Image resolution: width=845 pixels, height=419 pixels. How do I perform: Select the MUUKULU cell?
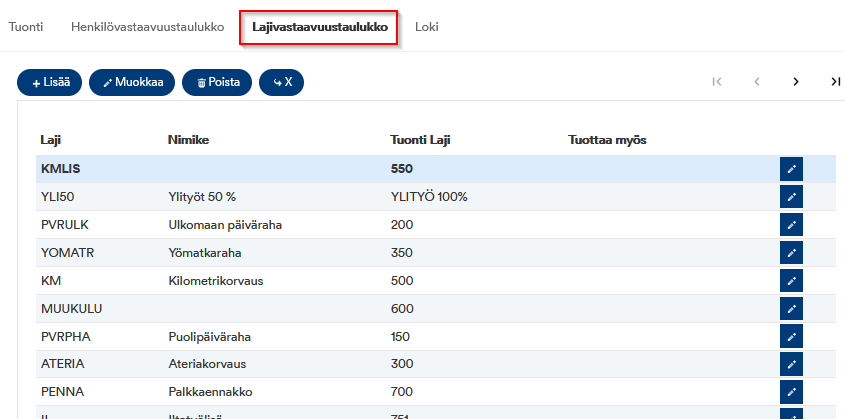click(x=72, y=309)
